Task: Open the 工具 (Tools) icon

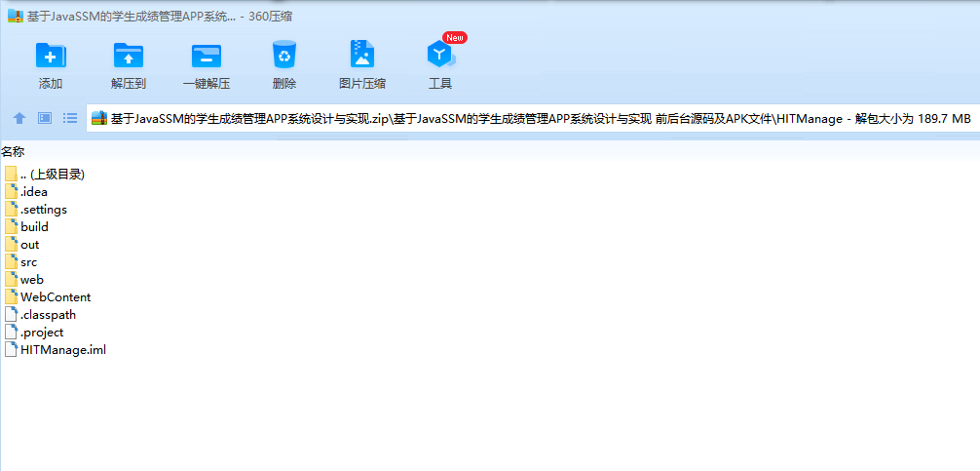Action: pyautogui.click(x=440, y=55)
